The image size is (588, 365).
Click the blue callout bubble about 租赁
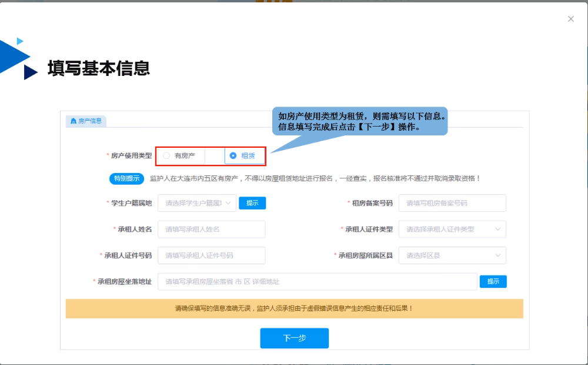pos(361,121)
